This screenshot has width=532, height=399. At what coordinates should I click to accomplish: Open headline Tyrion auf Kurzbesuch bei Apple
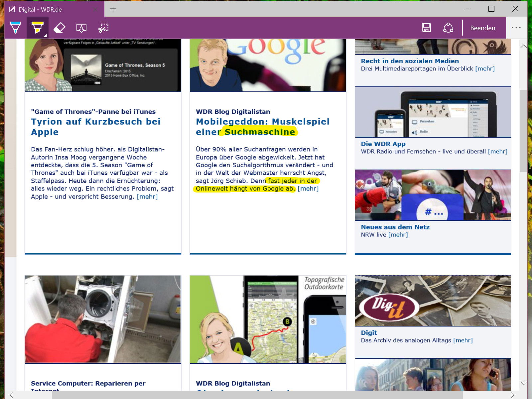[96, 127]
